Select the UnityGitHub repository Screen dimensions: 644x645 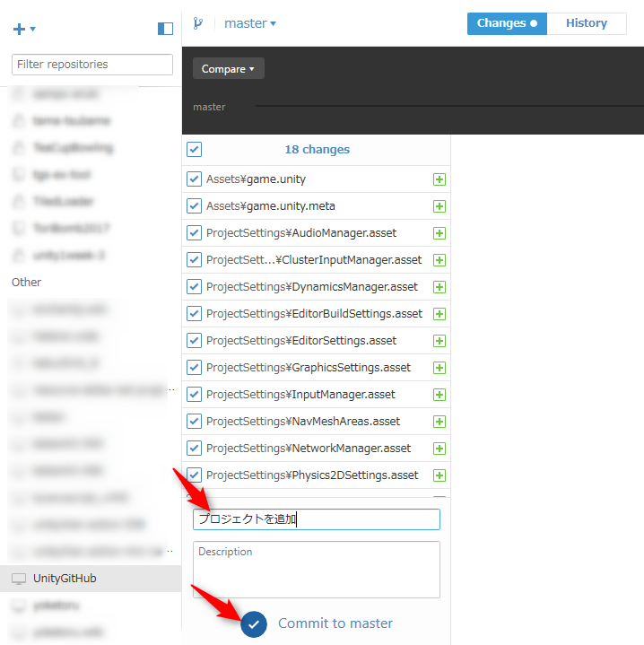91,579
